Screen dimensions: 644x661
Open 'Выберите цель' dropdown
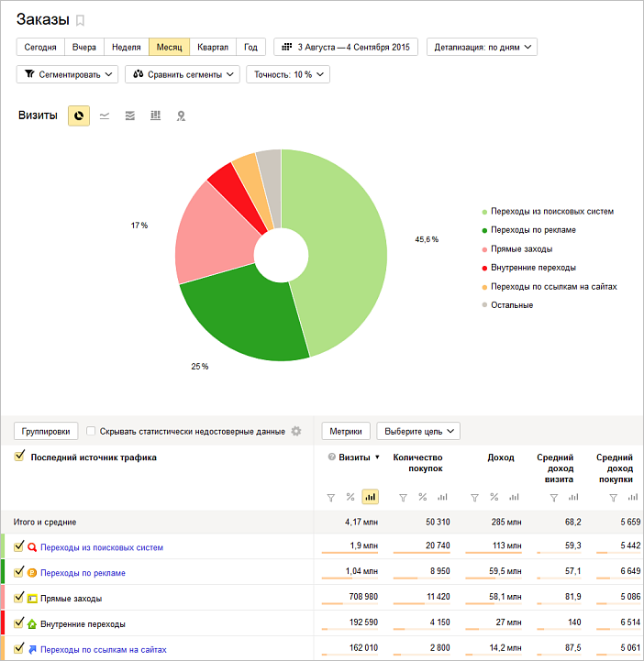click(x=417, y=431)
